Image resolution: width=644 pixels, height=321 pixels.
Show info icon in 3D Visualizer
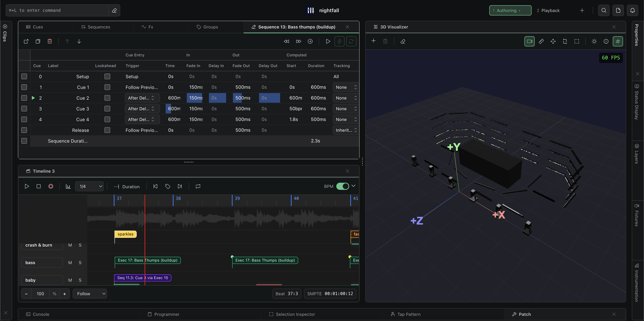[606, 41]
